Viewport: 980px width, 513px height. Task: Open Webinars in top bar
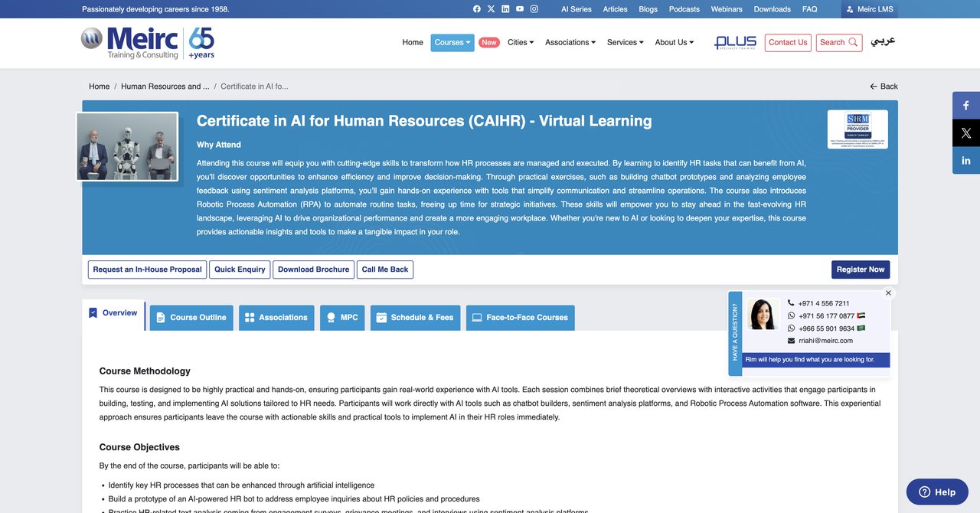tap(727, 9)
